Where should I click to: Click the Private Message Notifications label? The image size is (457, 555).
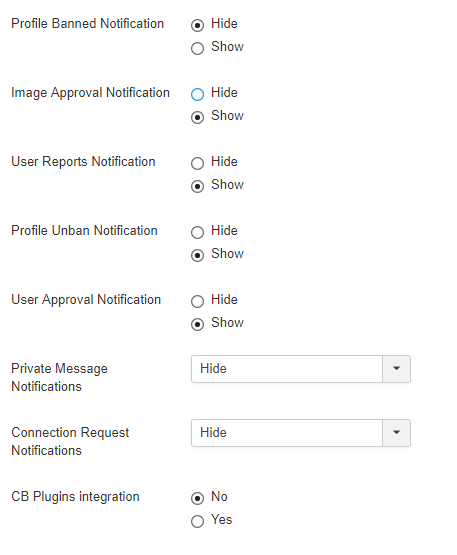click(59, 378)
